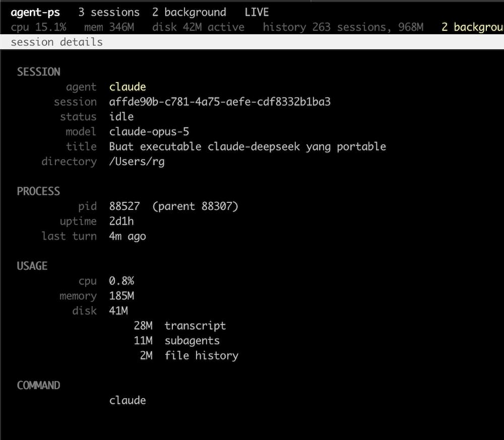Click the '11M subagents' row

177,341
